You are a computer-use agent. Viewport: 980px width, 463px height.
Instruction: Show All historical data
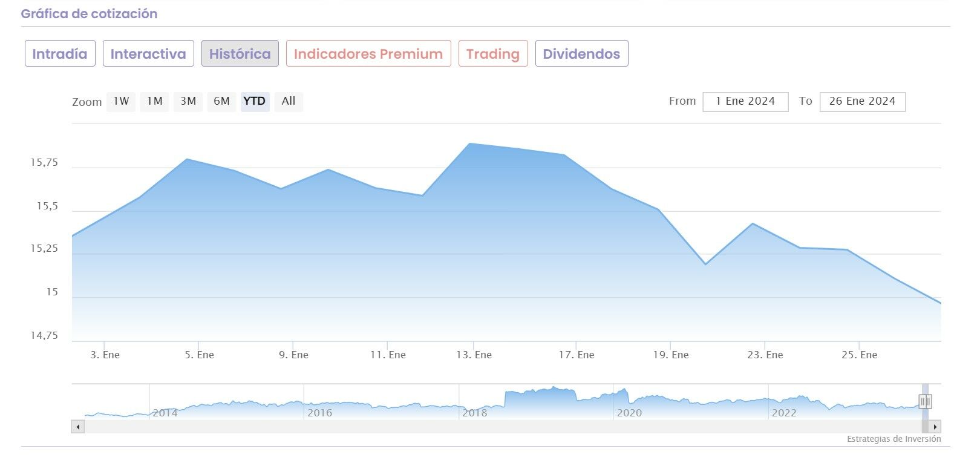tap(289, 101)
